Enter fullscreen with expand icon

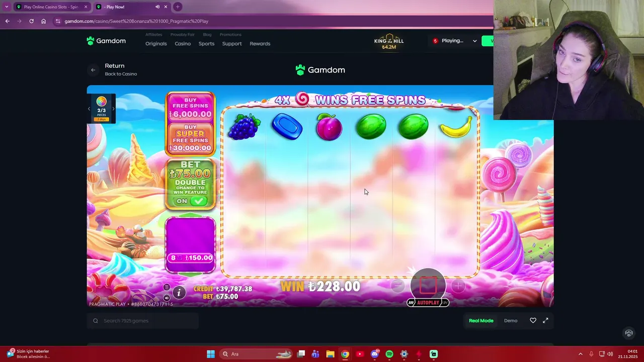coord(545,321)
